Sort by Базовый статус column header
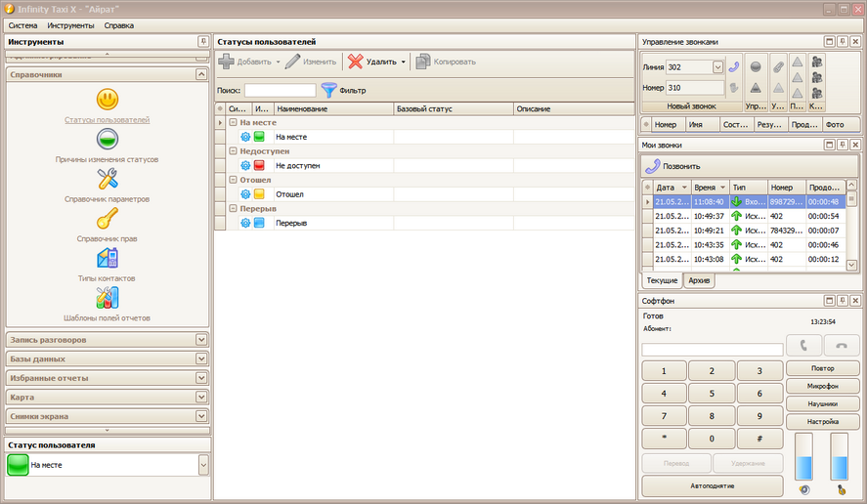 454,108
